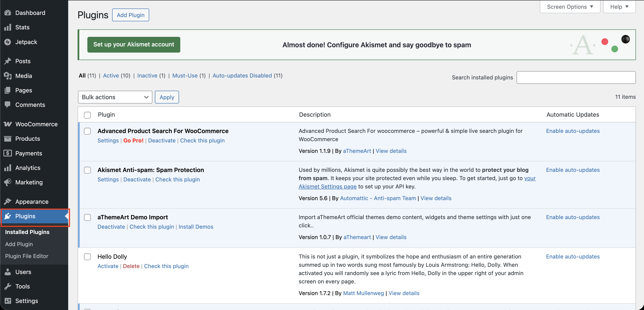Viewport: 644px width, 310px height.
Task: Focus the Search installed plugins field
Action: click(x=576, y=77)
